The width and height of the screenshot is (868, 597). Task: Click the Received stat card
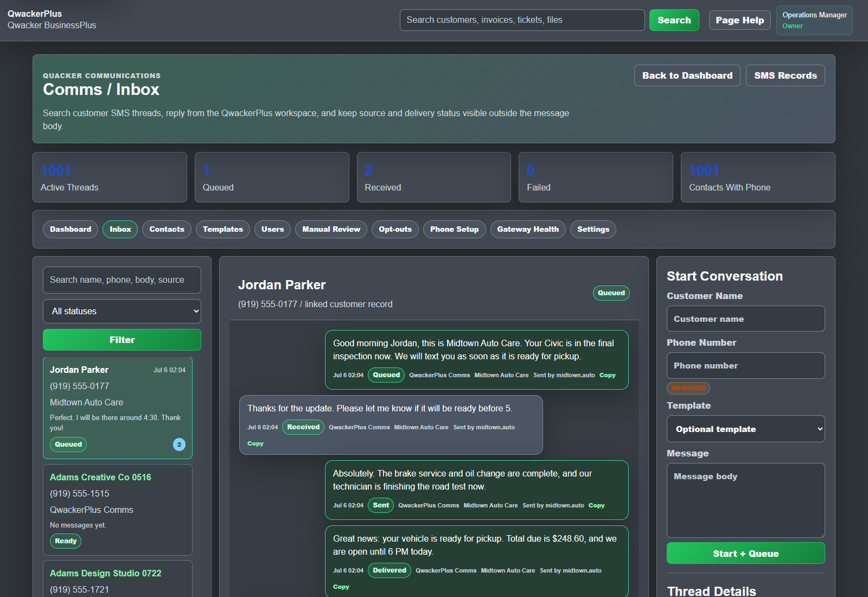434,177
